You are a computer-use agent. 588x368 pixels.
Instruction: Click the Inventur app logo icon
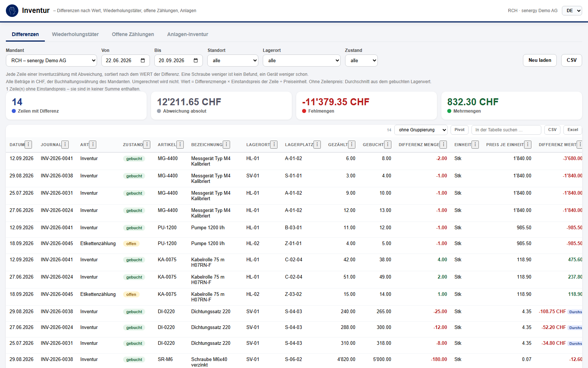coord(12,11)
